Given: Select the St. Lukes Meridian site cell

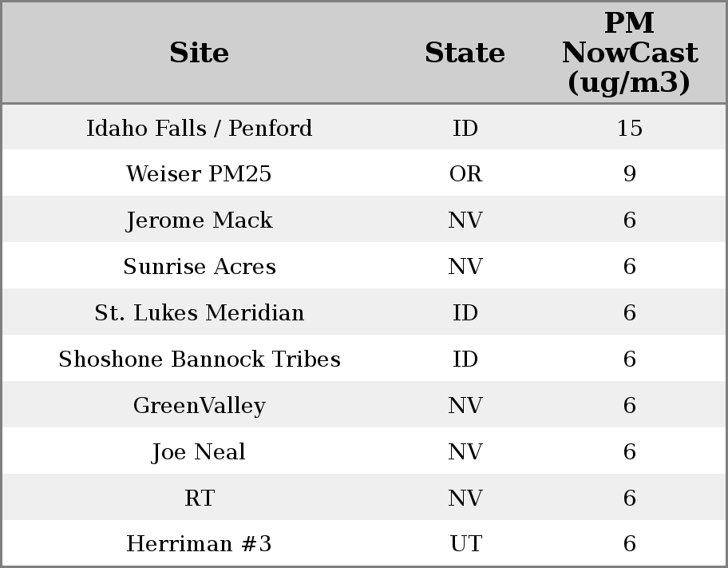Looking at the screenshot, I should point(199,313).
